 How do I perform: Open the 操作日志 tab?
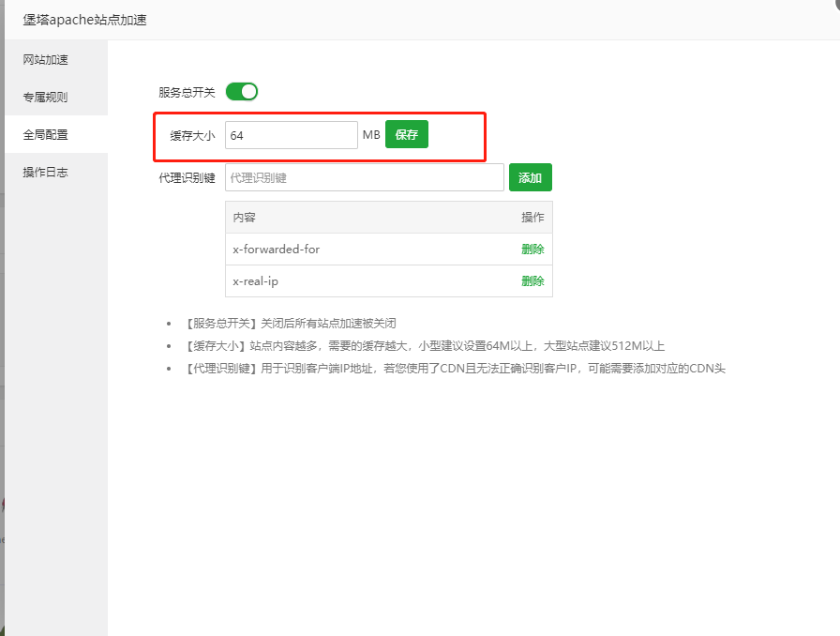click(x=55, y=173)
